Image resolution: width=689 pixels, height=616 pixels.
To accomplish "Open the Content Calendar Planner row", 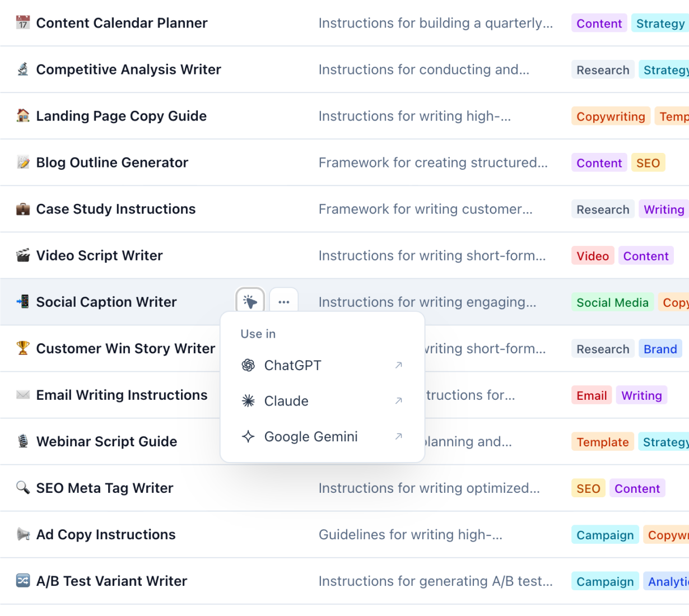I will (122, 23).
